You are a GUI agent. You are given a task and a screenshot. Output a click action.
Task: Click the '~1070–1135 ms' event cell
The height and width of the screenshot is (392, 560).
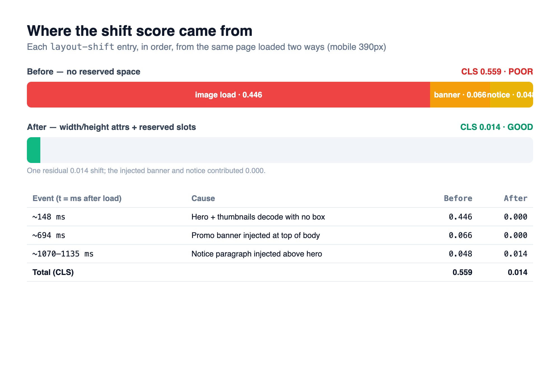point(63,254)
